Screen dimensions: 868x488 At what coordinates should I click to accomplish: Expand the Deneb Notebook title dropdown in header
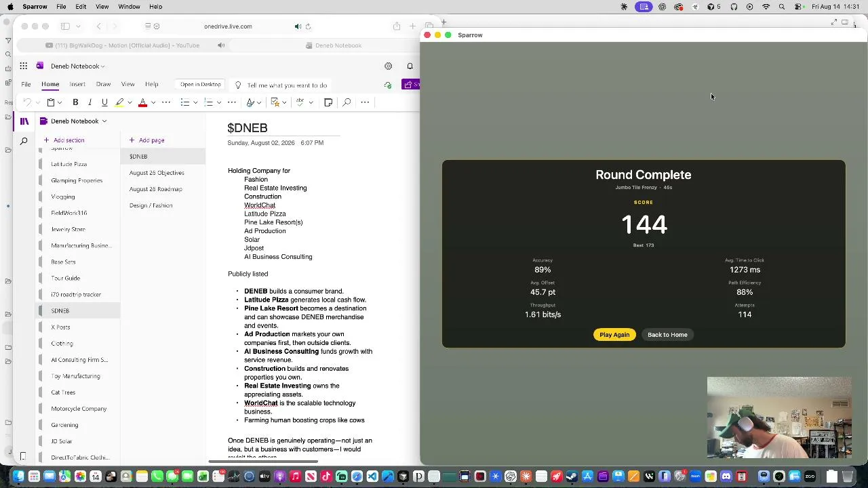coord(102,66)
